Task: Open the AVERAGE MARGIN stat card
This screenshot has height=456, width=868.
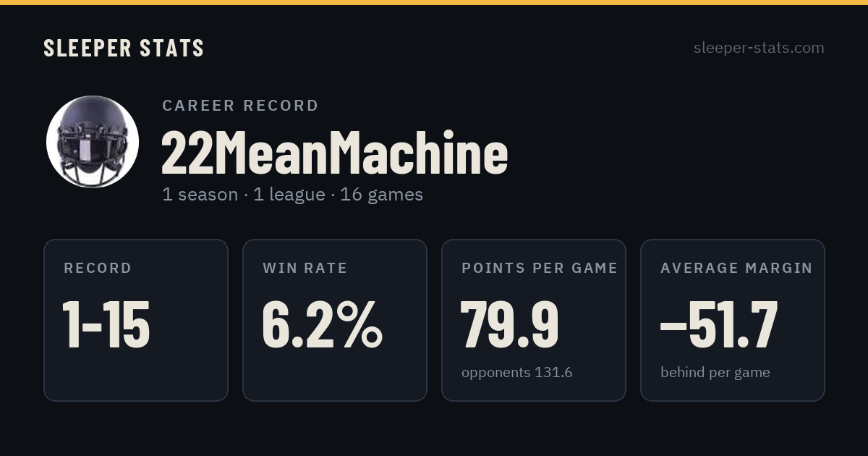Action: point(733,320)
